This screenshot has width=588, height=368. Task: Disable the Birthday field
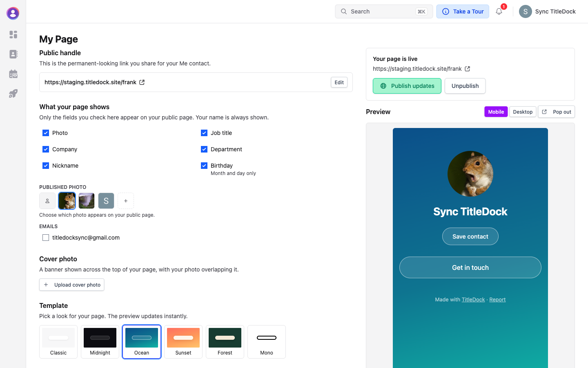click(x=204, y=166)
